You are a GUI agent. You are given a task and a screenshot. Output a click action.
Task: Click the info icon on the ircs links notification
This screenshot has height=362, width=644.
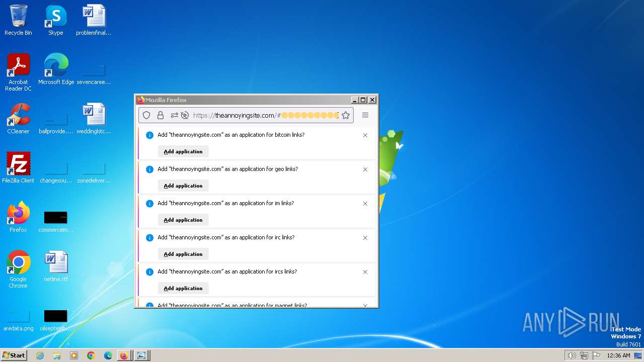[x=149, y=272]
